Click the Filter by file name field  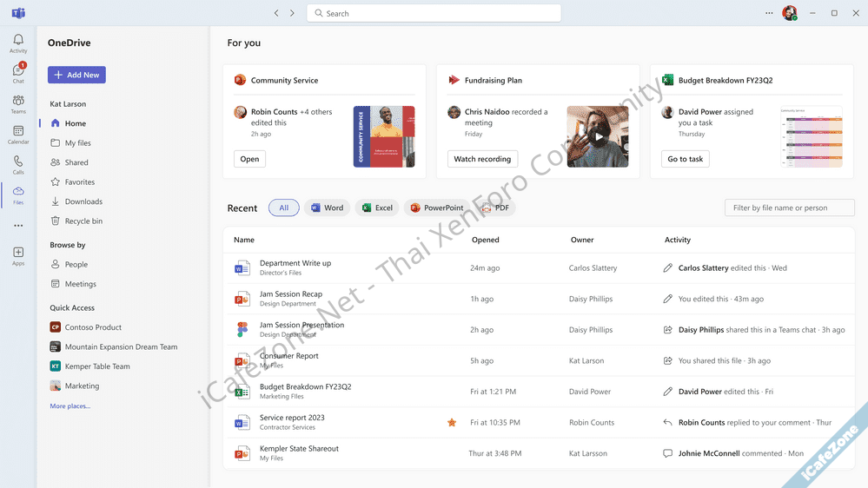[x=789, y=208]
